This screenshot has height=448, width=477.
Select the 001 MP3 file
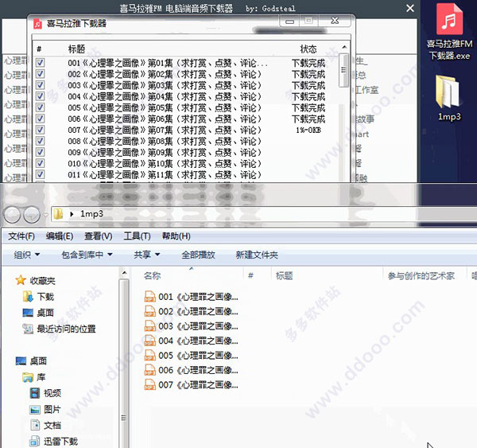[191, 297]
